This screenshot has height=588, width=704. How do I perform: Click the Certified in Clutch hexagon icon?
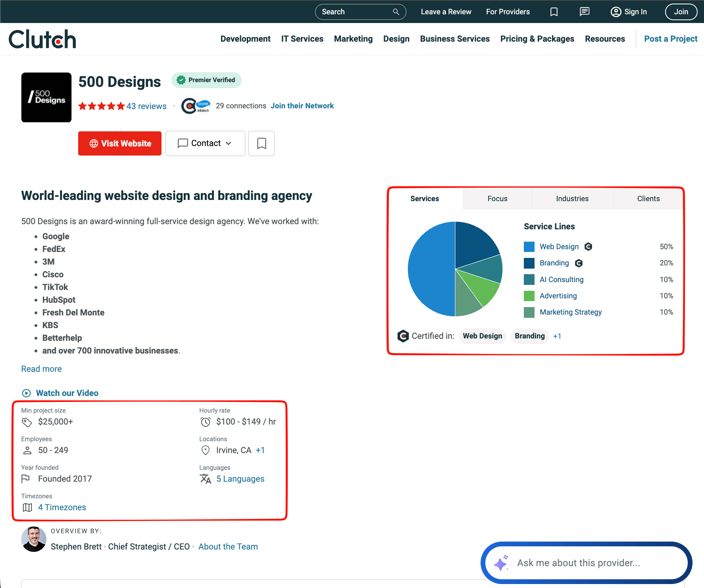403,336
